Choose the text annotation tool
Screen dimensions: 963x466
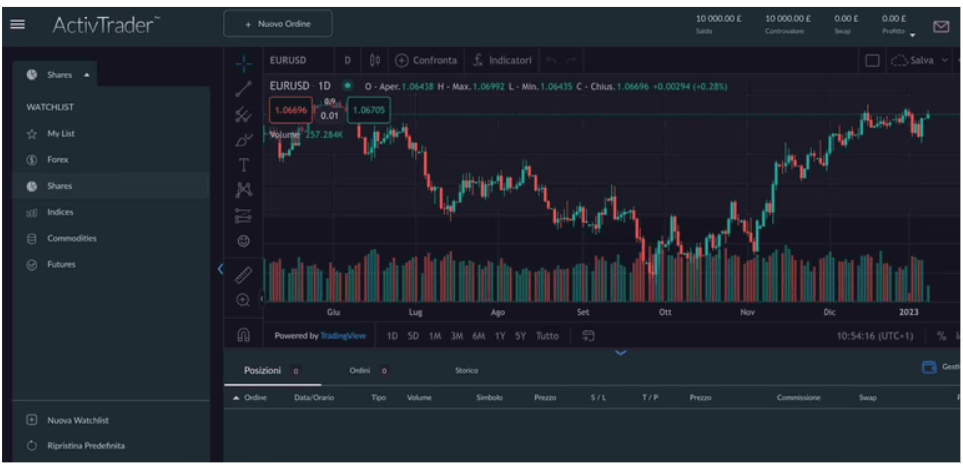coord(243,165)
